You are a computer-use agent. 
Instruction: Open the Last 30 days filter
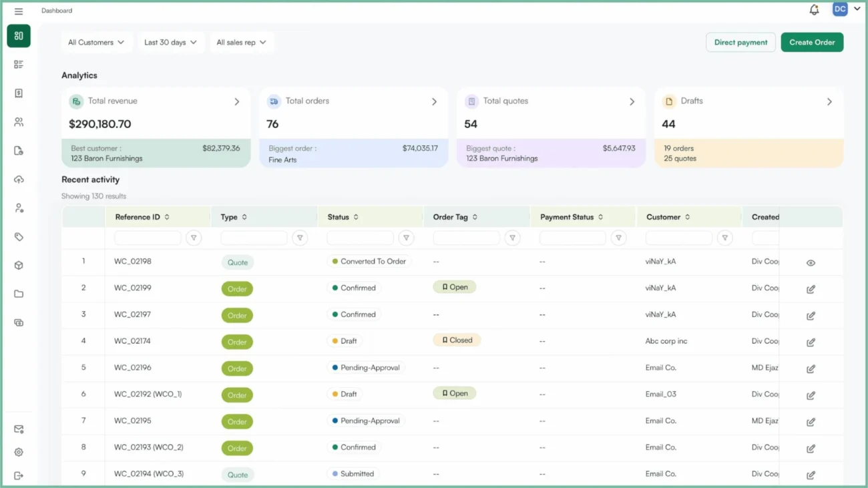coord(170,41)
